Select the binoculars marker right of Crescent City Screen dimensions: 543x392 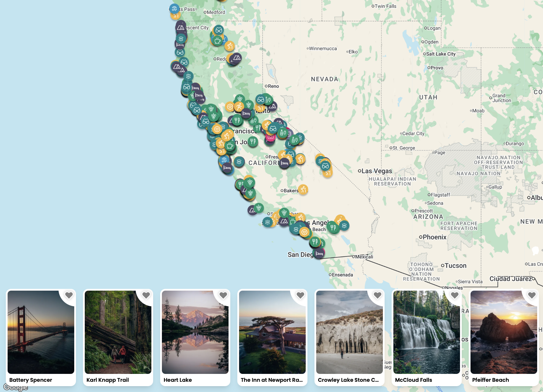pos(219,30)
